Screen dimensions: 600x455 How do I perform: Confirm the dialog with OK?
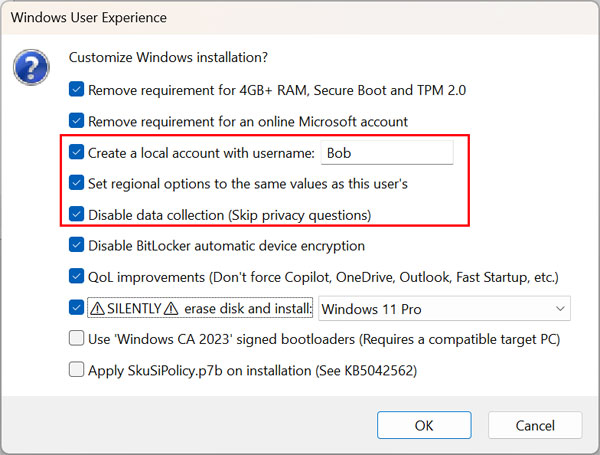point(424,425)
